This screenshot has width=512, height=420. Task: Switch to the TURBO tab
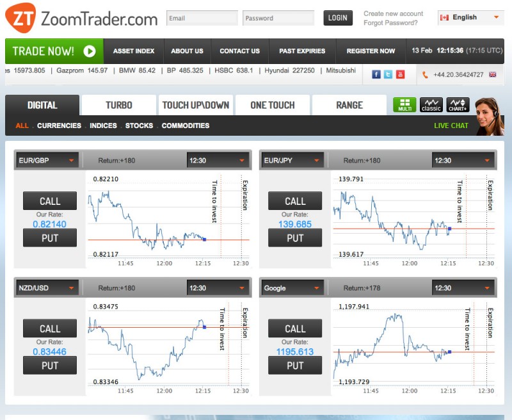118,104
